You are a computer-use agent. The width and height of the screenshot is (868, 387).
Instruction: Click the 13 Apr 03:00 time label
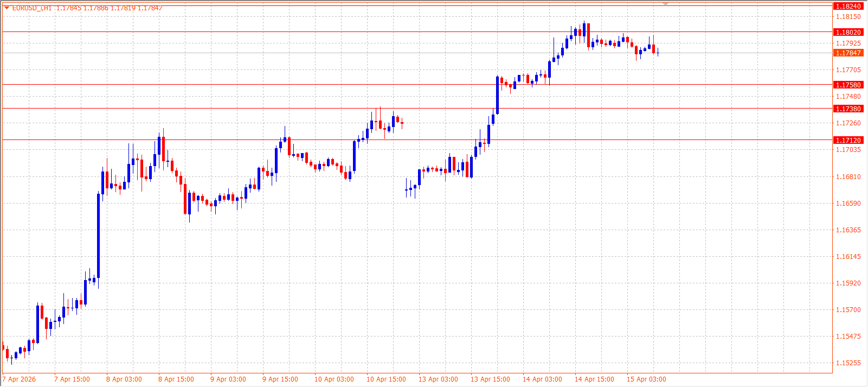[438, 379]
